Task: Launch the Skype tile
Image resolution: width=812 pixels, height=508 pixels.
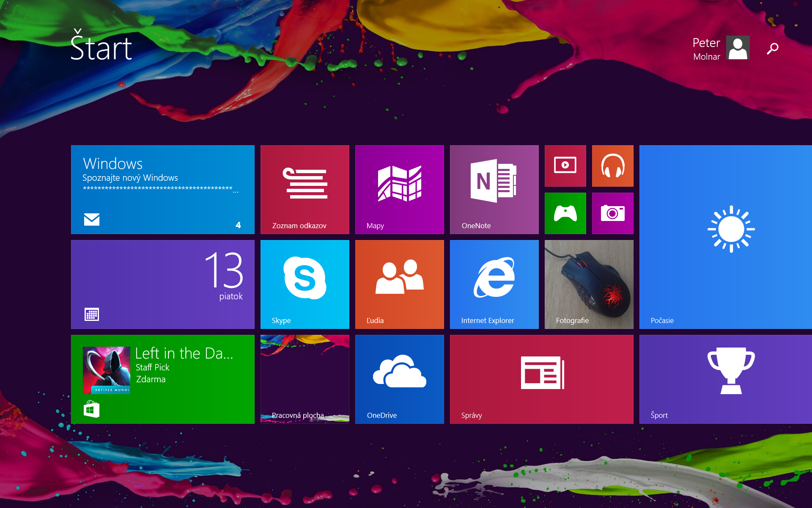Action: [305, 284]
